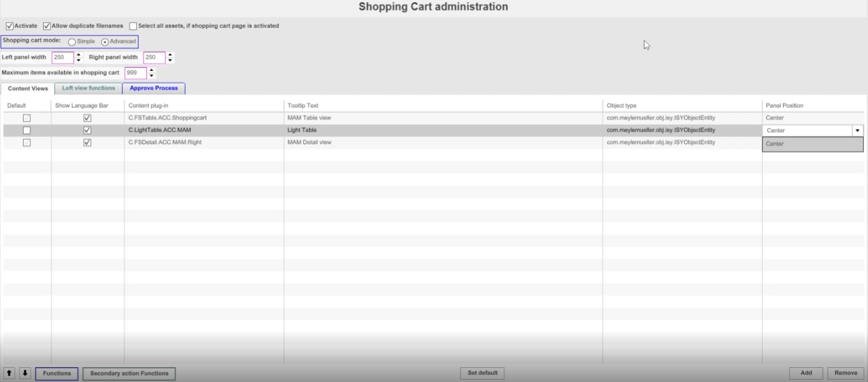Select Simple shopping cart mode
This screenshot has width=868, height=382.
tap(72, 41)
